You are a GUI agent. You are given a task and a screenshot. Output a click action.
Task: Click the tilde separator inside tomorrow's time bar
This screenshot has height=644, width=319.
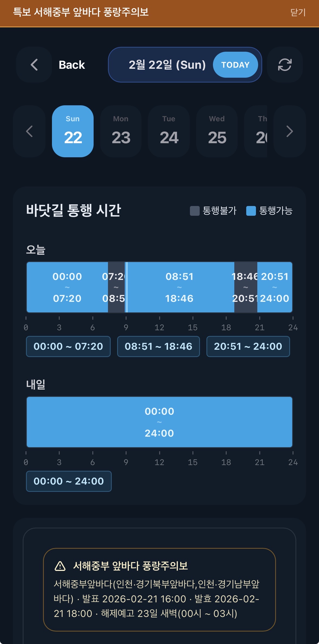[159, 422]
